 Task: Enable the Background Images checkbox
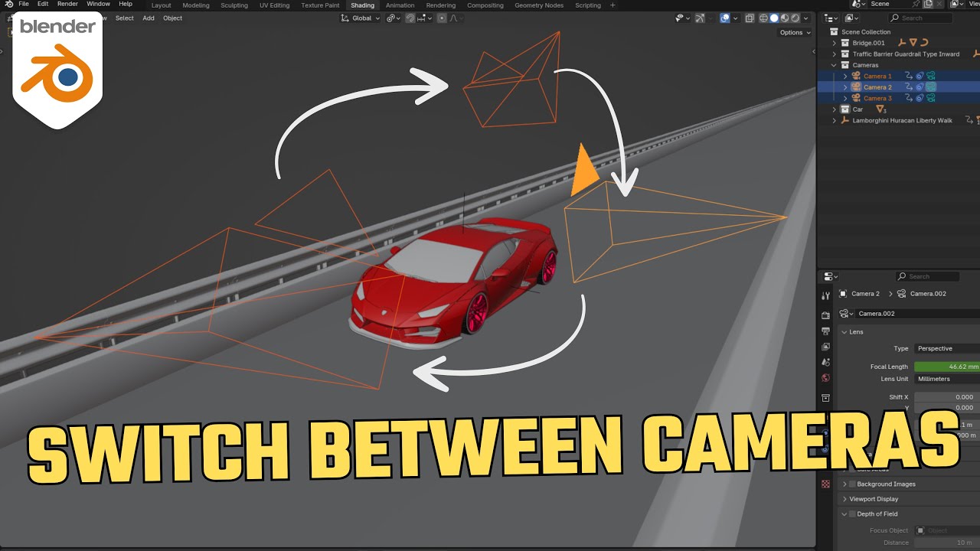click(852, 484)
